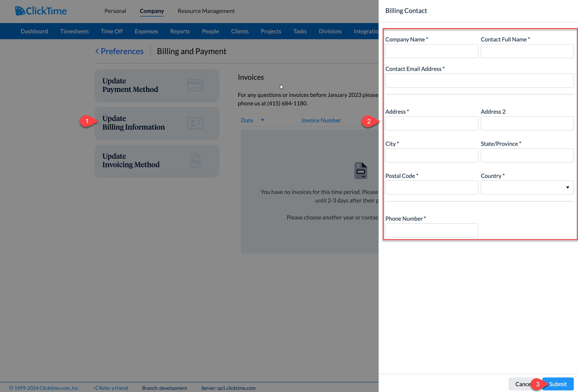Switch to the Personal tab

[x=115, y=11]
